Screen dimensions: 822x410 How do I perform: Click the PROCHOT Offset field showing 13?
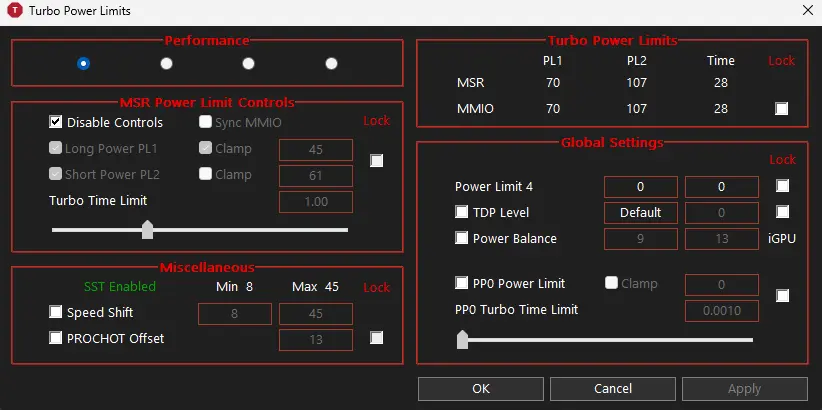316,340
